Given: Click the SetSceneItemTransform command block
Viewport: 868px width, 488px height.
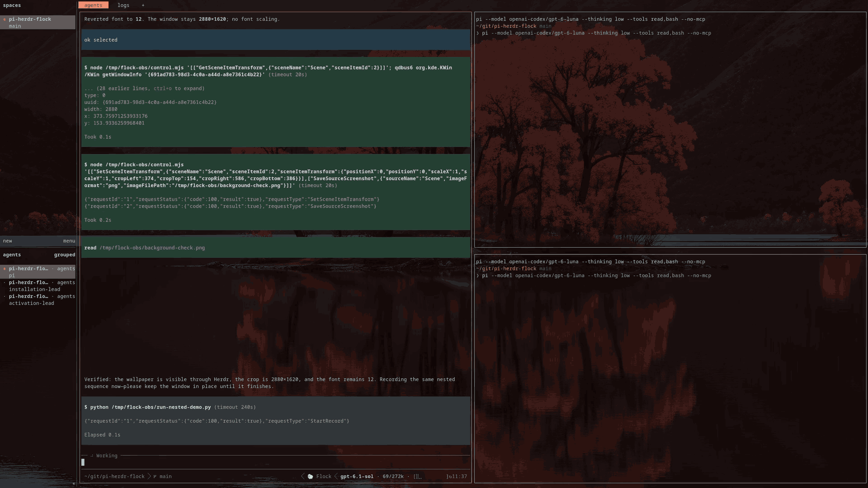Looking at the screenshot, I should (x=276, y=192).
